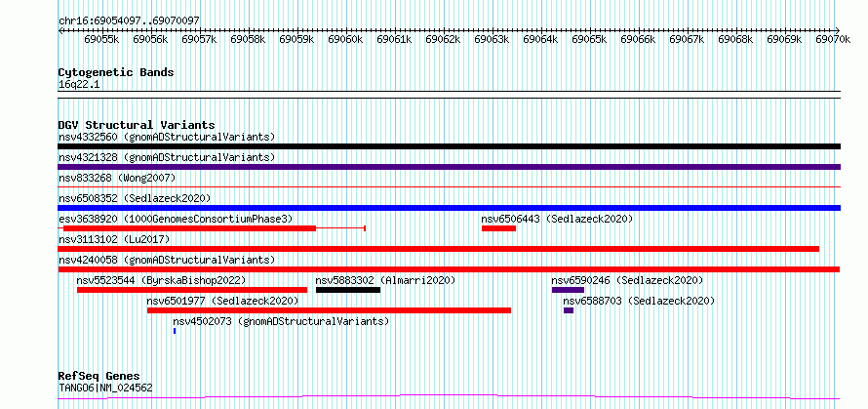The width and height of the screenshot is (868, 409).
Task: Click the red nsv3113102 variant bar
Action: (x=439, y=249)
